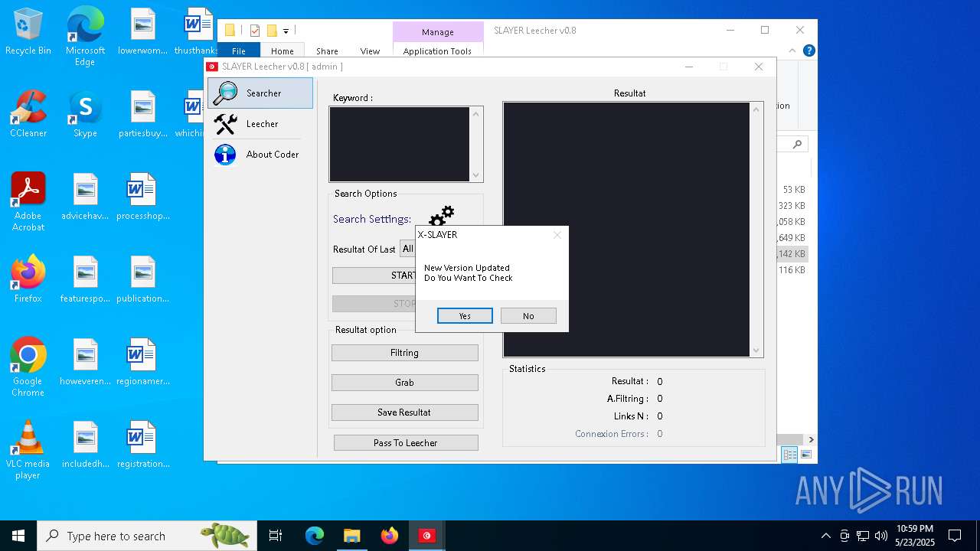Open Firefox desktop shortcut
Image resolution: width=980 pixels, height=551 pixels.
[x=28, y=280]
